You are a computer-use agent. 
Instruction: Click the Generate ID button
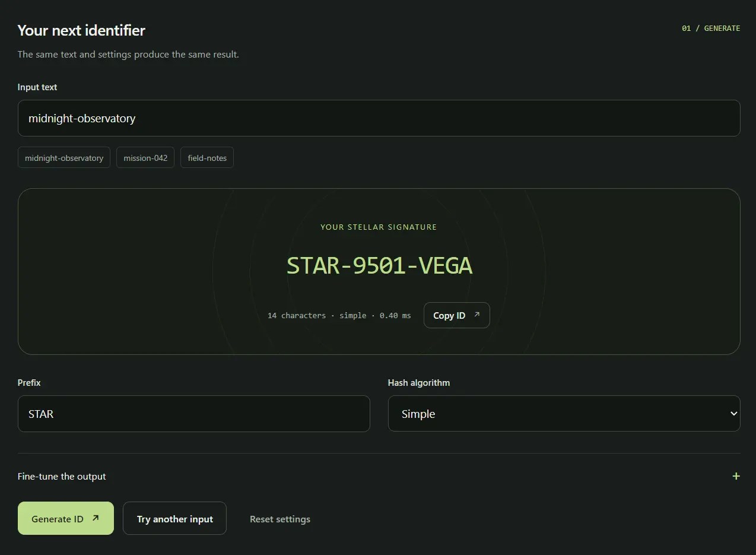[x=66, y=518]
